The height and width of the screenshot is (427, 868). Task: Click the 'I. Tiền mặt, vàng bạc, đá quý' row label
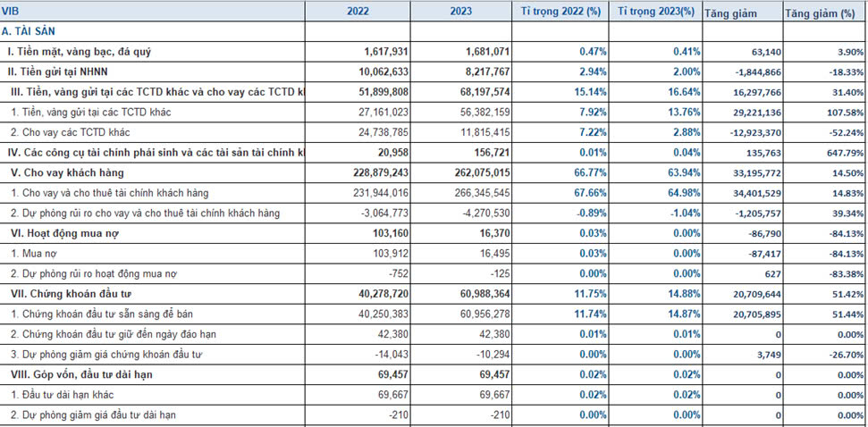(80, 52)
